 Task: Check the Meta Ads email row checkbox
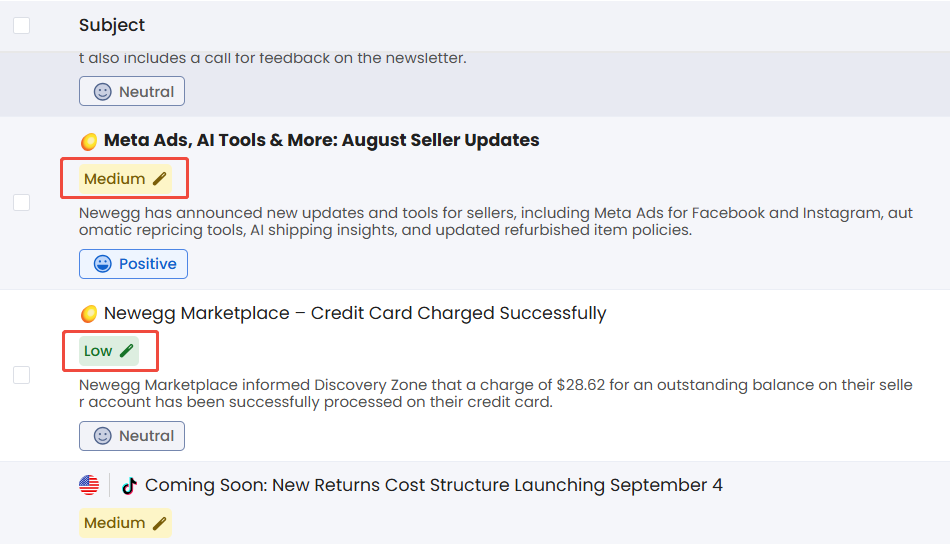(22, 202)
